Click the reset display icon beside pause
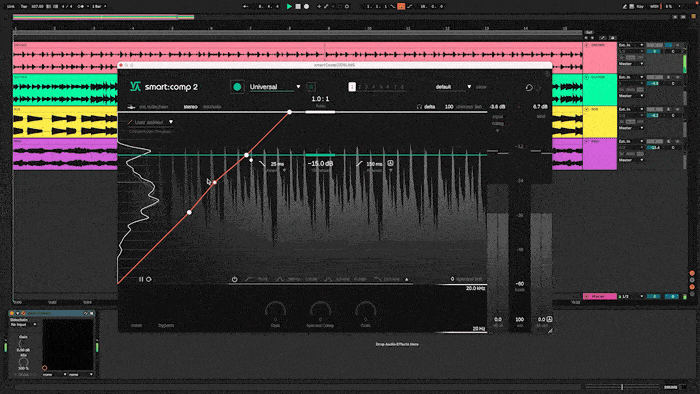 pos(149,279)
